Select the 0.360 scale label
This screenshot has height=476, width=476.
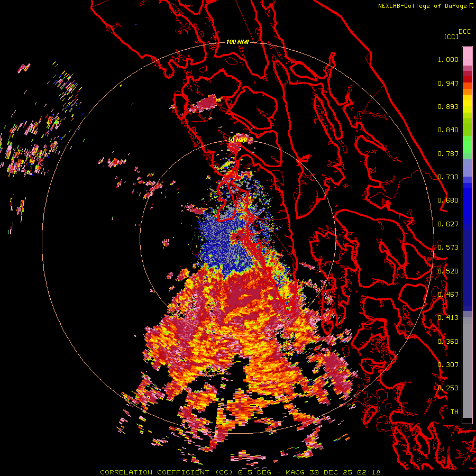click(x=448, y=341)
